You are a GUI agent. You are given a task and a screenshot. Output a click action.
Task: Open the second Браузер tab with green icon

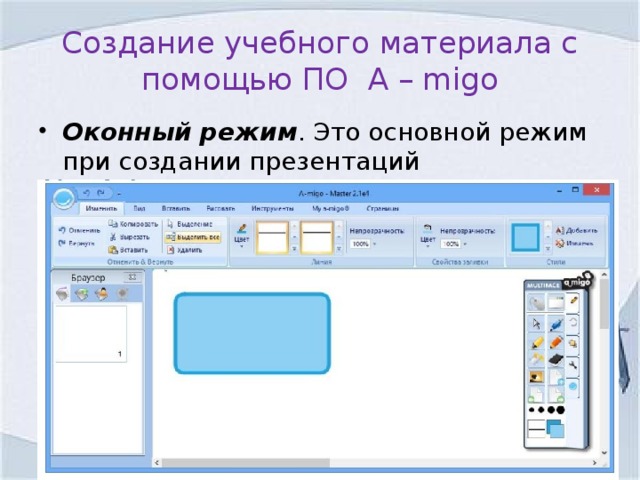[82, 294]
